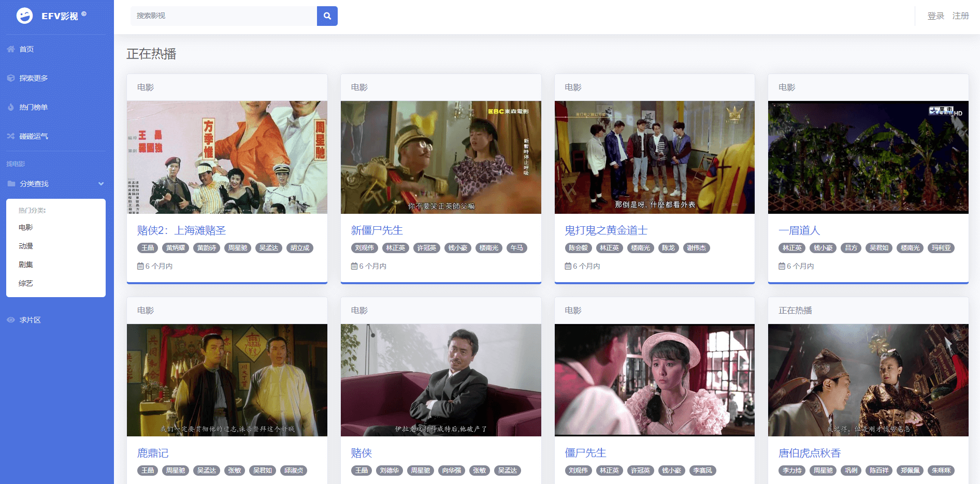Open the 一眉道人 title link

(x=800, y=230)
